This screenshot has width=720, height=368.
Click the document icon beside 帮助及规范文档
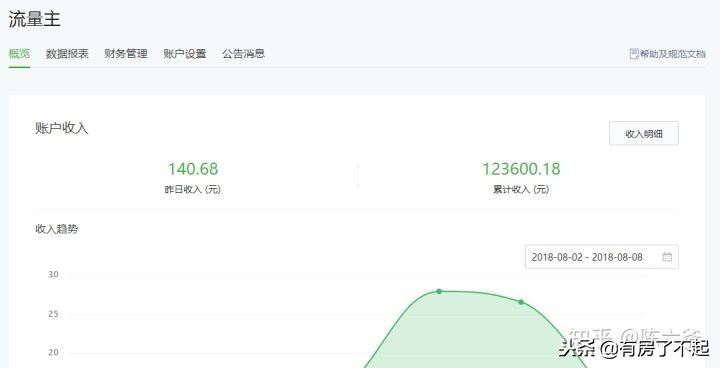[634, 54]
